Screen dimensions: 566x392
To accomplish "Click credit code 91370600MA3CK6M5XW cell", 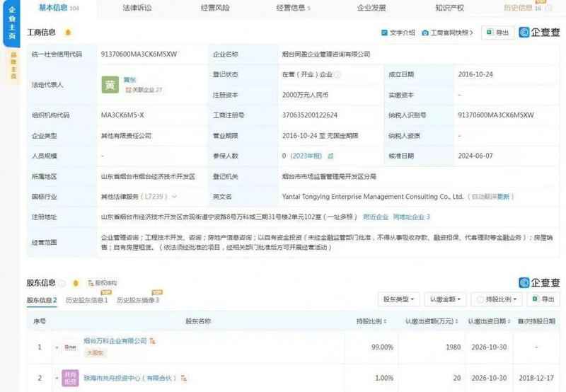I will click(139, 54).
